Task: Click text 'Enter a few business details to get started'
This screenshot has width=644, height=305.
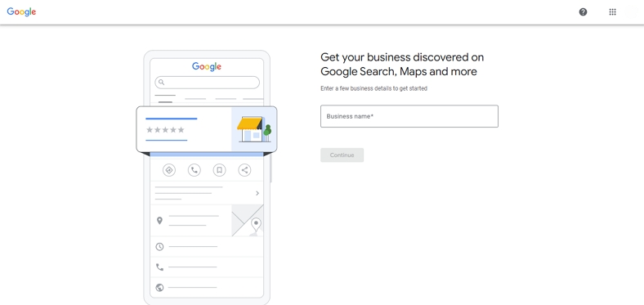Action: pos(373,88)
